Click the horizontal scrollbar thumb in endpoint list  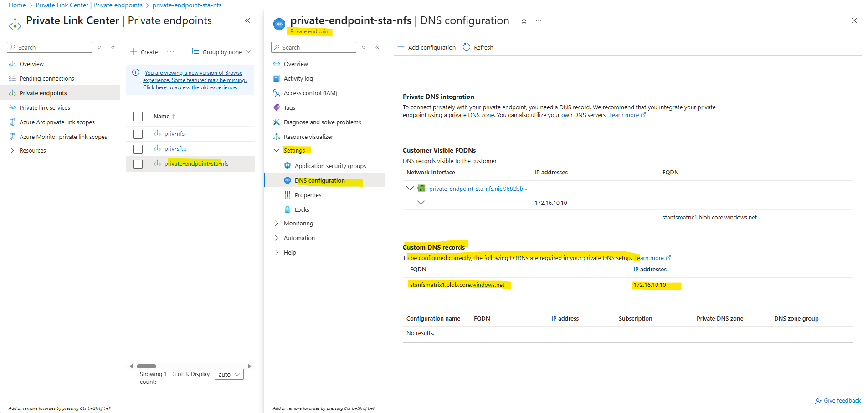146,366
